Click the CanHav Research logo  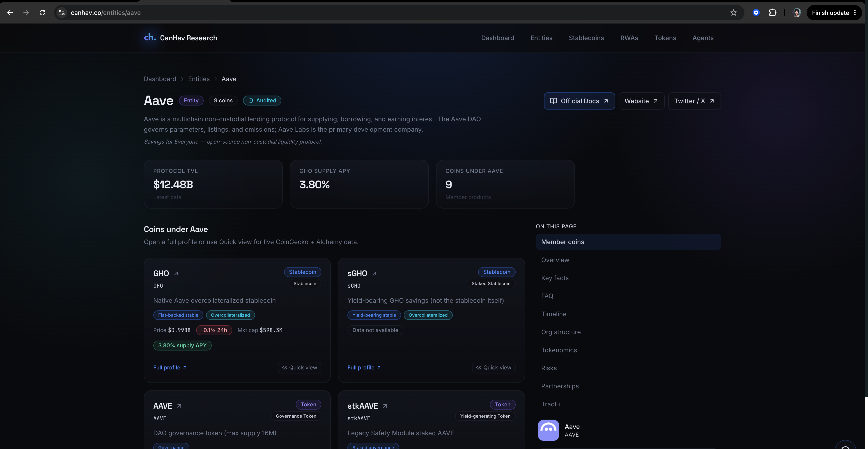pos(181,38)
